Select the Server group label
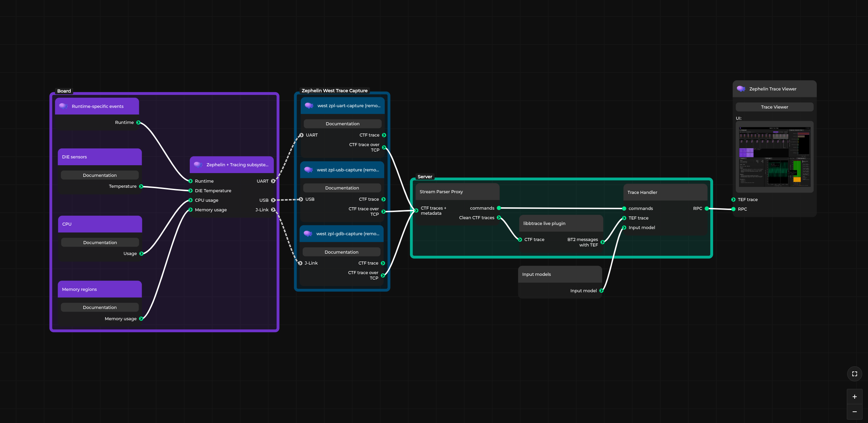 point(425,177)
